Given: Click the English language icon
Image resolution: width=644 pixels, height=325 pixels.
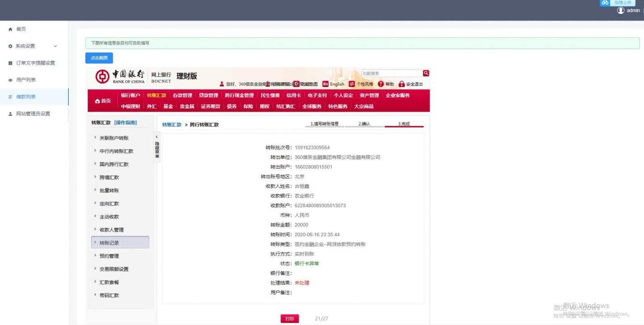Looking at the screenshot, I should (325, 84).
